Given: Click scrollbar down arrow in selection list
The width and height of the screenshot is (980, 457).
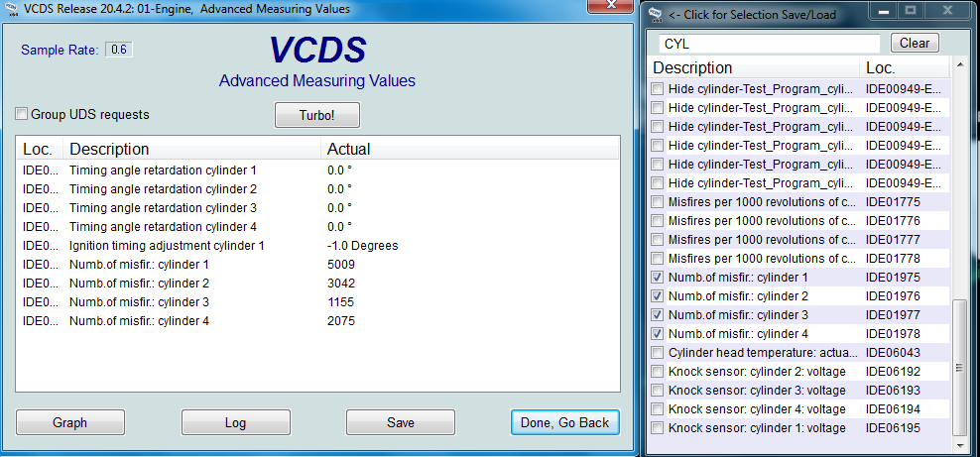Looking at the screenshot, I should pyautogui.click(x=959, y=445).
